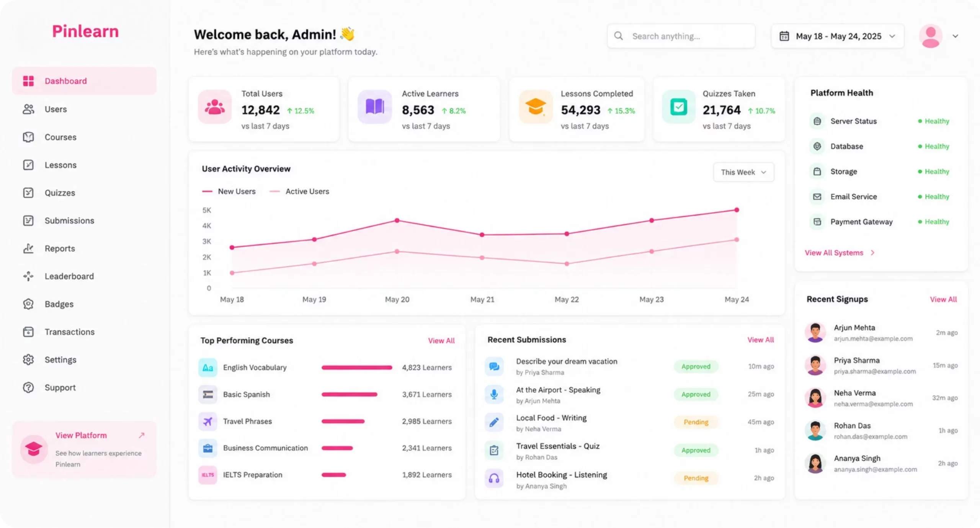The image size is (980, 528).
Task: Click the Basic Spanish progress bar
Action: click(350, 394)
